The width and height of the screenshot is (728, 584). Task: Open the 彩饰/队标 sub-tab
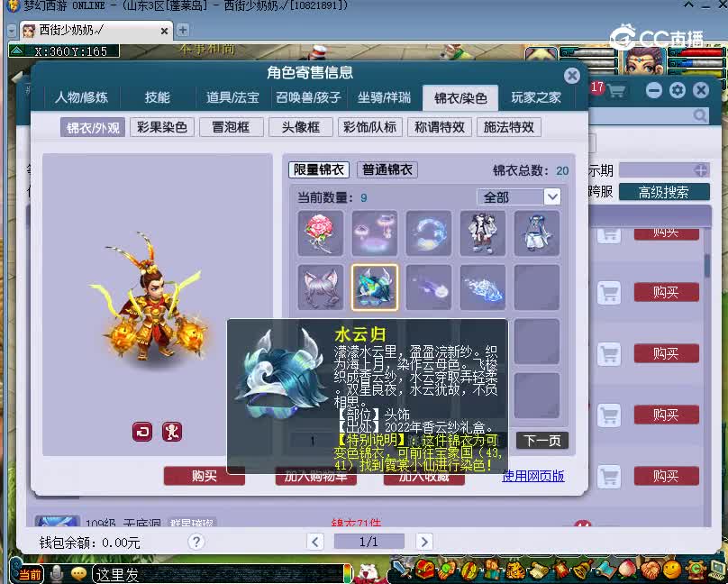click(x=370, y=127)
